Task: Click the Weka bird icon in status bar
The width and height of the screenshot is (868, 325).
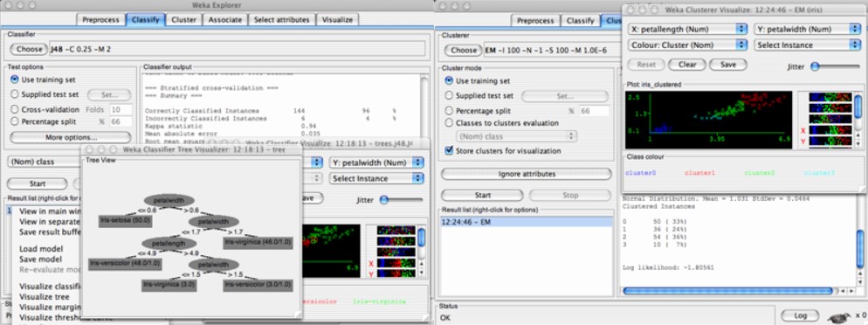Action: coord(838,318)
